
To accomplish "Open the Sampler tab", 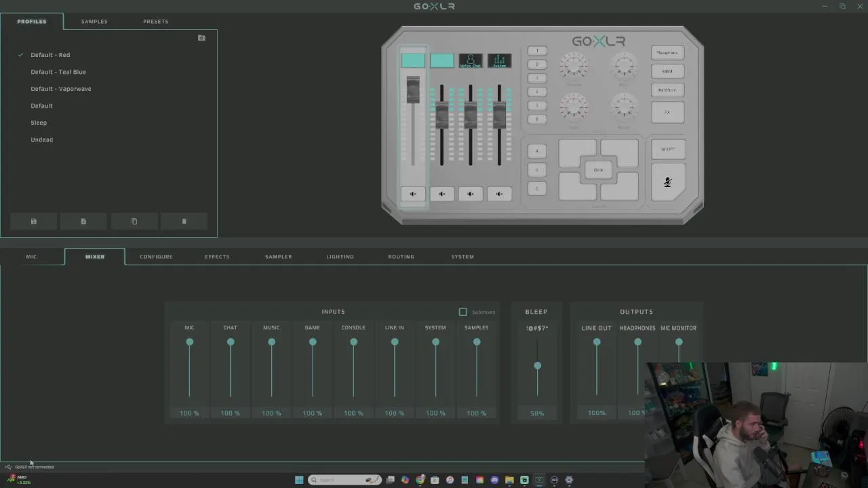I will (278, 257).
